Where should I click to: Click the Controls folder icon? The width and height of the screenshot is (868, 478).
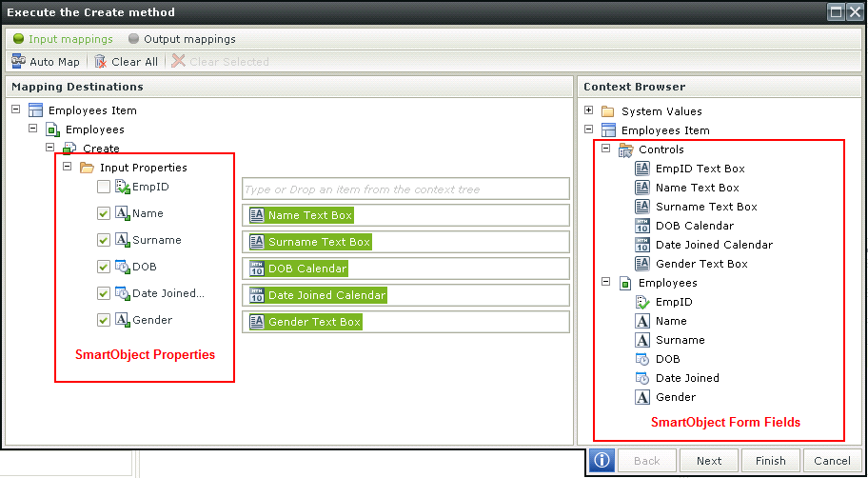(625, 149)
